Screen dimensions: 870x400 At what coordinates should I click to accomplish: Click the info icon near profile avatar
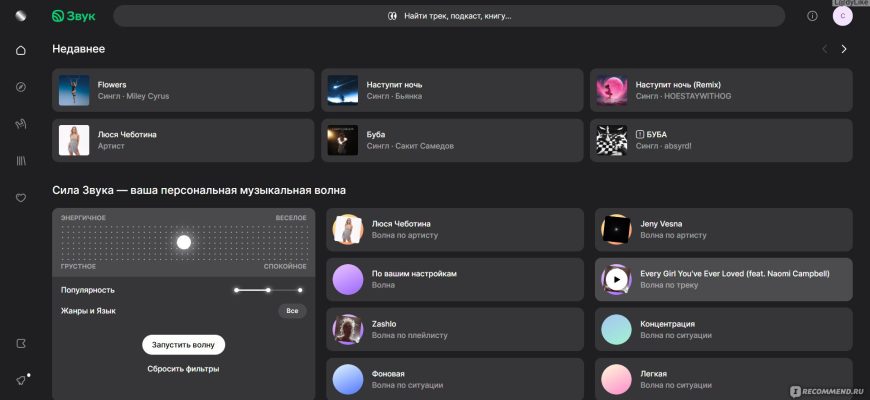click(x=812, y=16)
